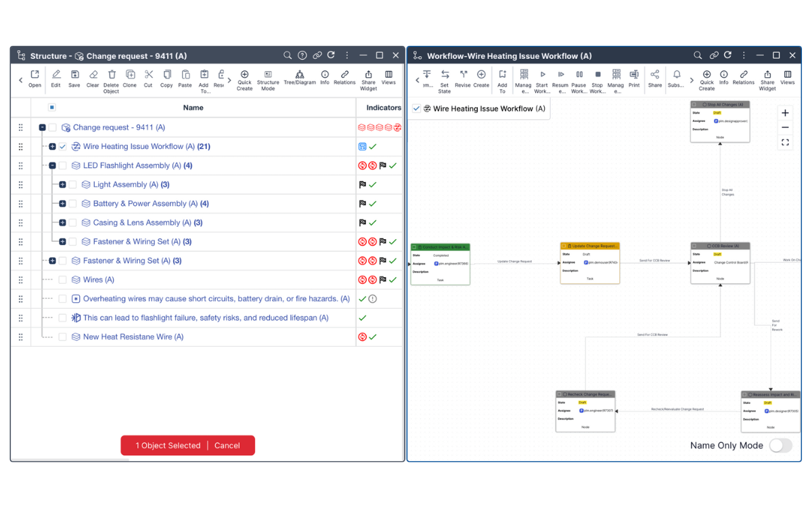Image resolution: width=812 pixels, height=508 pixels.
Task: Click Delete Object trash icon
Action: (112, 75)
